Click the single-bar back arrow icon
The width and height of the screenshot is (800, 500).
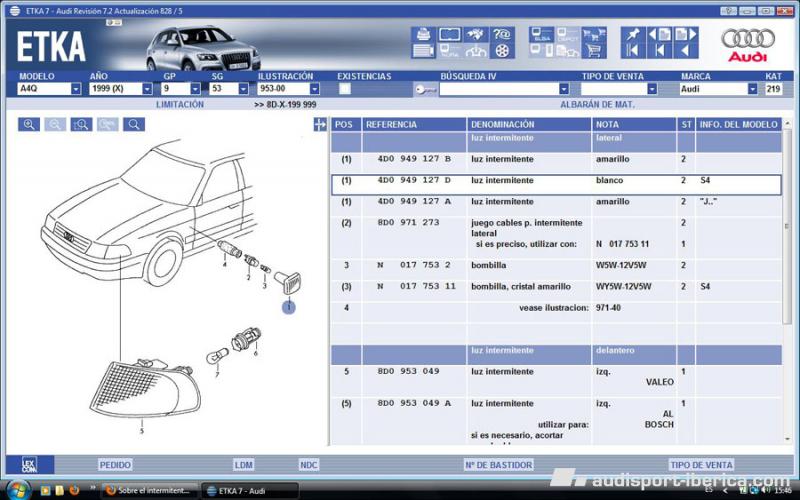pos(659,51)
